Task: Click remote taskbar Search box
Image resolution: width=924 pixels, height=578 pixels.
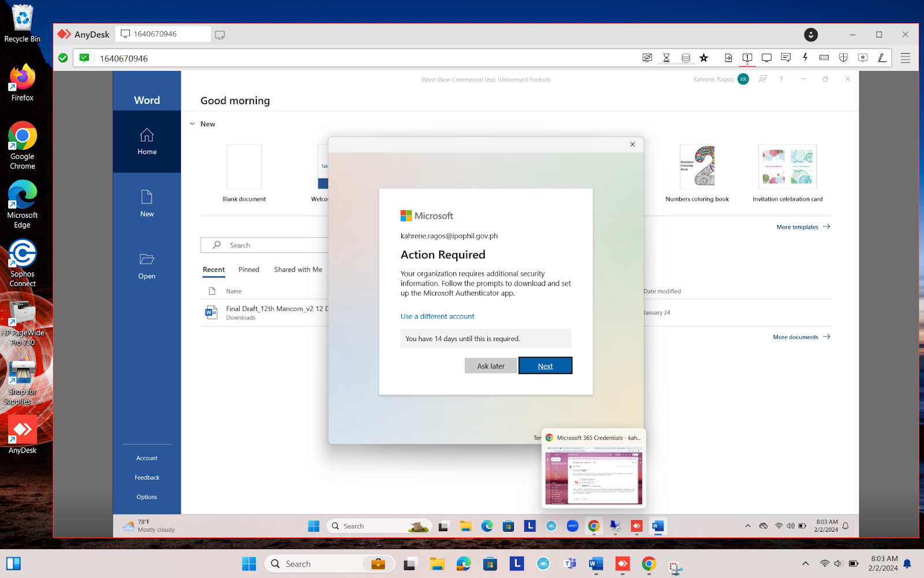Action: pyautogui.click(x=379, y=526)
